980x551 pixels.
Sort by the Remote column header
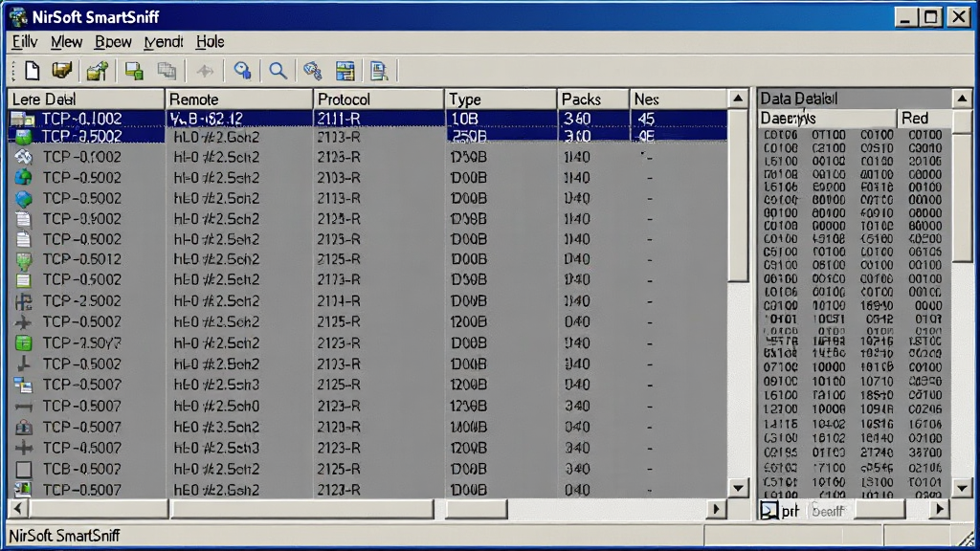239,99
